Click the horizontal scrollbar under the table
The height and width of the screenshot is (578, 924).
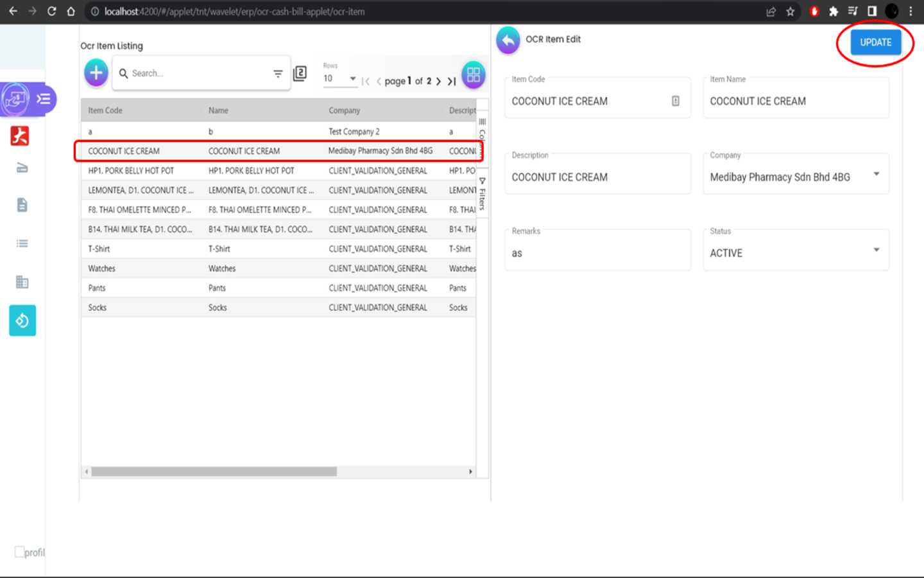[x=214, y=471]
